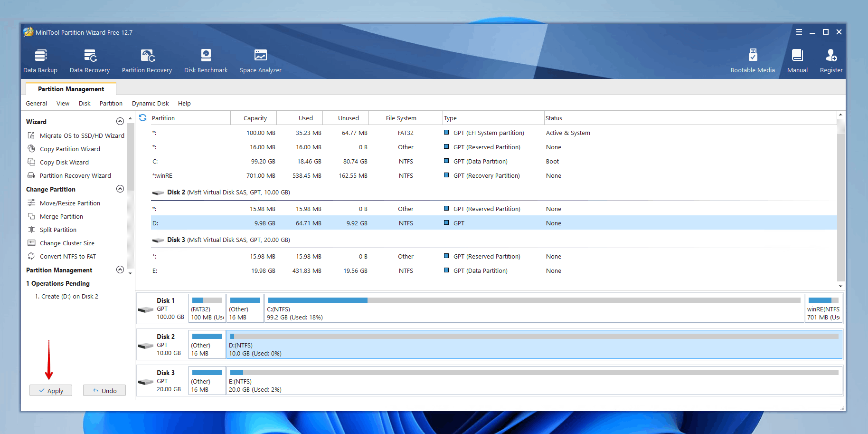Select the *:winRE partition row
868x434 pixels.
(494, 176)
